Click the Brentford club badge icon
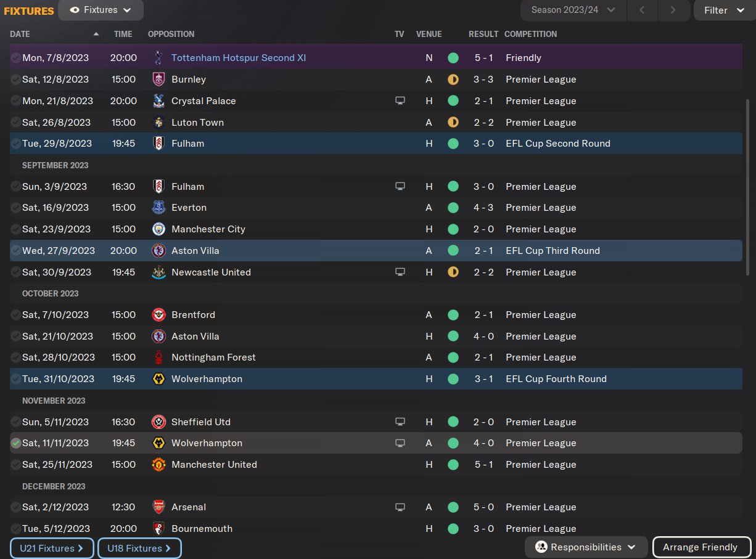Image resolution: width=756 pixels, height=559 pixels. 158,315
